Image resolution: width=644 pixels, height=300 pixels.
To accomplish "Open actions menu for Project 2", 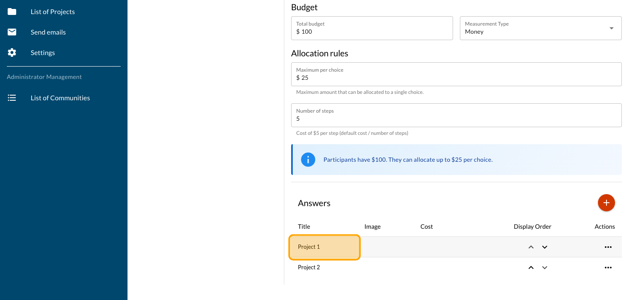I will click(608, 268).
